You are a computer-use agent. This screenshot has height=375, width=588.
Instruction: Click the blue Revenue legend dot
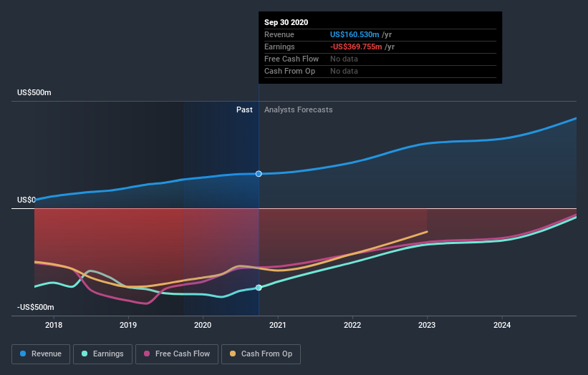pyautogui.click(x=23, y=354)
